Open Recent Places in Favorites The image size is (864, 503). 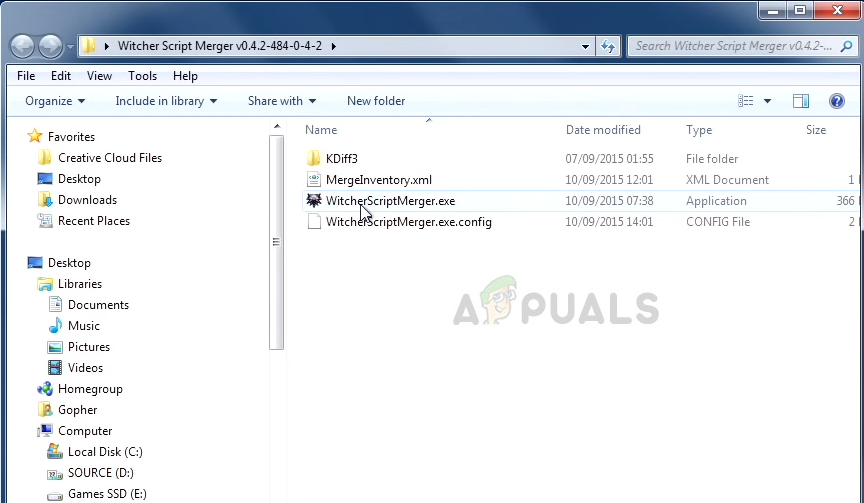tap(94, 220)
